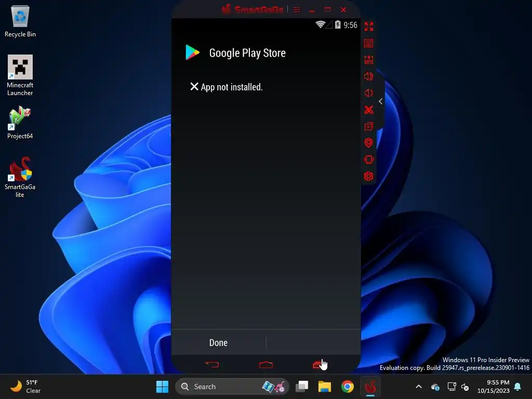Screen dimensions: 532x399
Task: Click the OneDrive cloud tray icon
Action: pos(435,387)
